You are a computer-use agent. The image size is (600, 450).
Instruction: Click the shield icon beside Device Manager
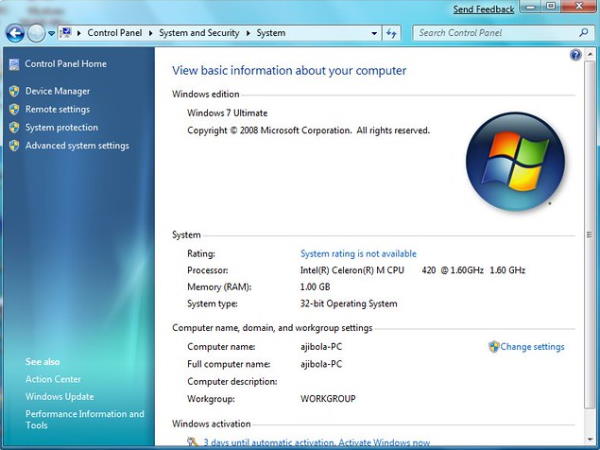14,91
